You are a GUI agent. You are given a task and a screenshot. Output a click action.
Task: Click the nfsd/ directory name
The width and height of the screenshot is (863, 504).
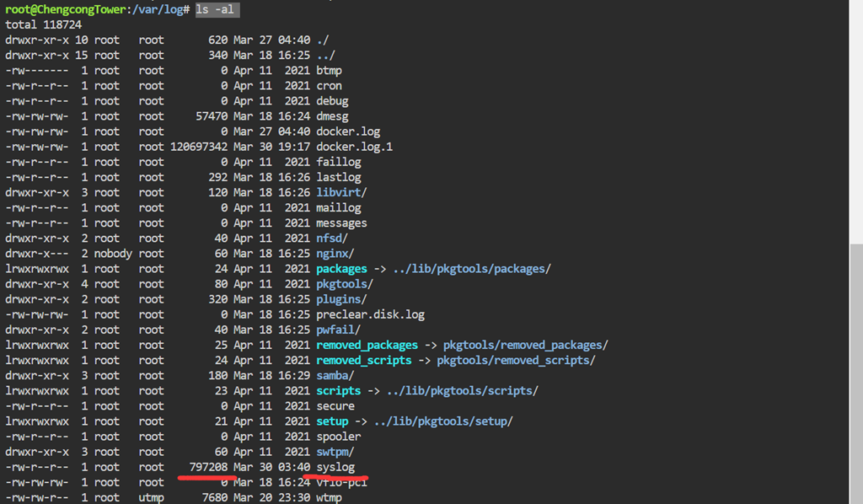click(x=332, y=239)
